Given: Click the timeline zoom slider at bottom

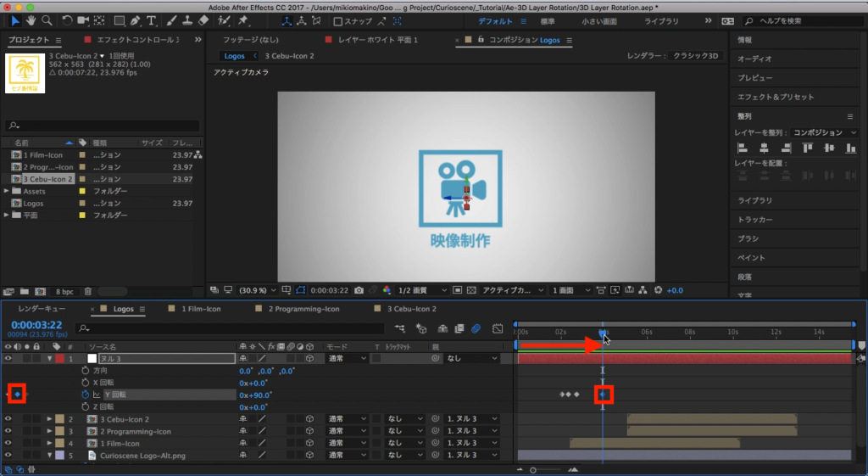Looking at the screenshot, I should point(533,469).
